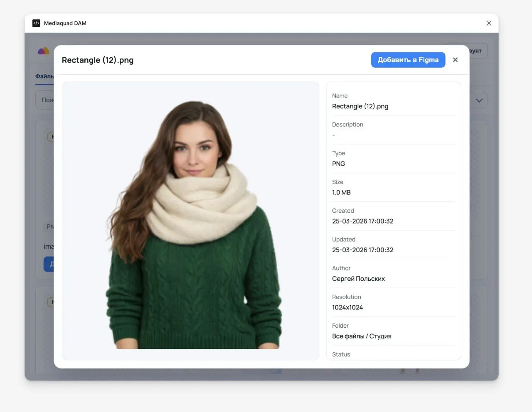Click the Updated field label
Screen dimensions: 532x412
click(x=344, y=239)
